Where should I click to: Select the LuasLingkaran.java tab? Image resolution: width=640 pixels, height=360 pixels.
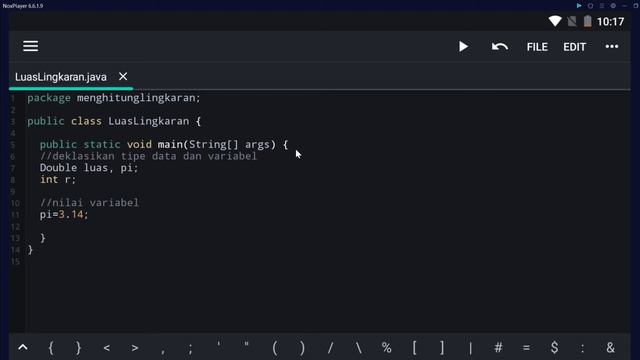point(61,77)
